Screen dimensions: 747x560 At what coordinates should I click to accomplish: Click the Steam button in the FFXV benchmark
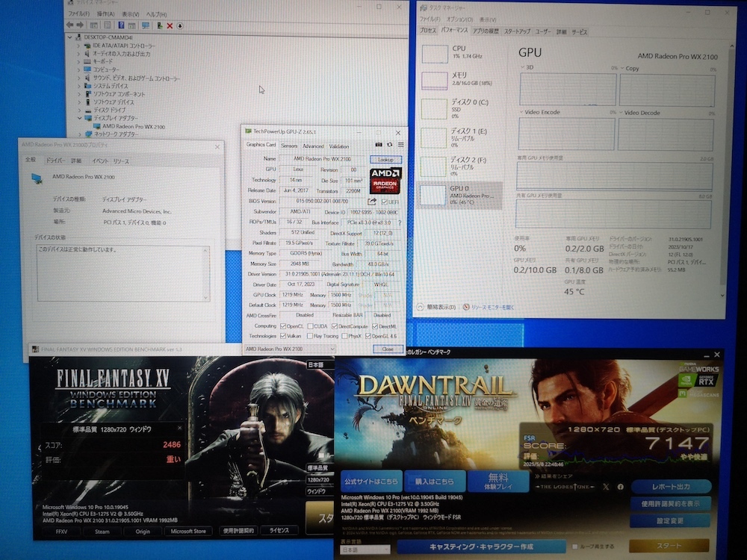102,531
